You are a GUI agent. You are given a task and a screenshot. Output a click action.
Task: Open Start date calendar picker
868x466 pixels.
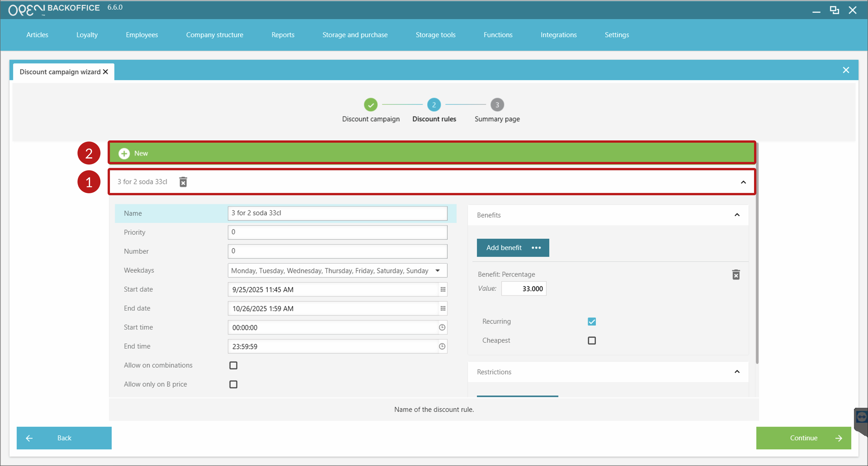click(x=443, y=289)
